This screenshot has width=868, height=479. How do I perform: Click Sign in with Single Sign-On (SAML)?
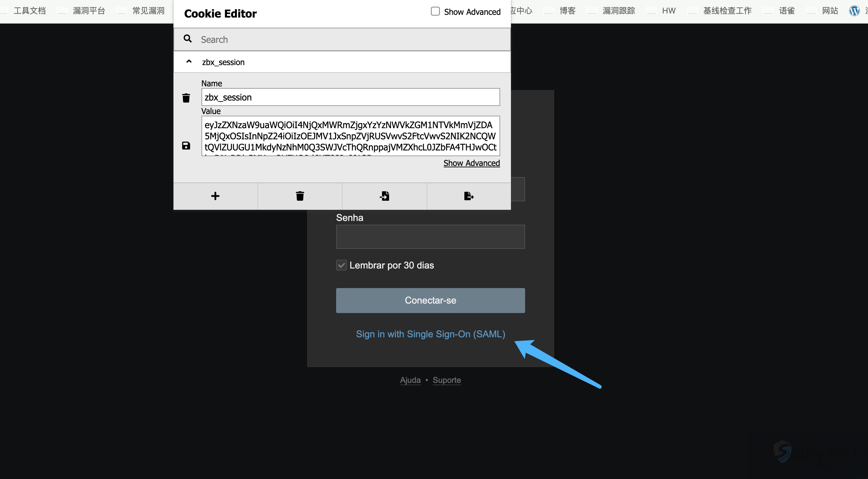(x=430, y=334)
